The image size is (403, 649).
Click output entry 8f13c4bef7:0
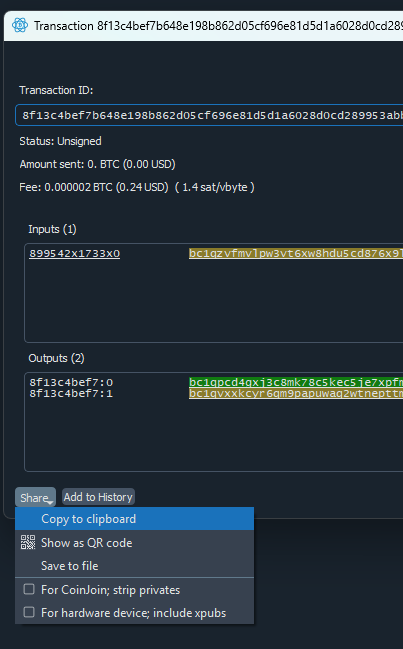[x=71, y=382]
